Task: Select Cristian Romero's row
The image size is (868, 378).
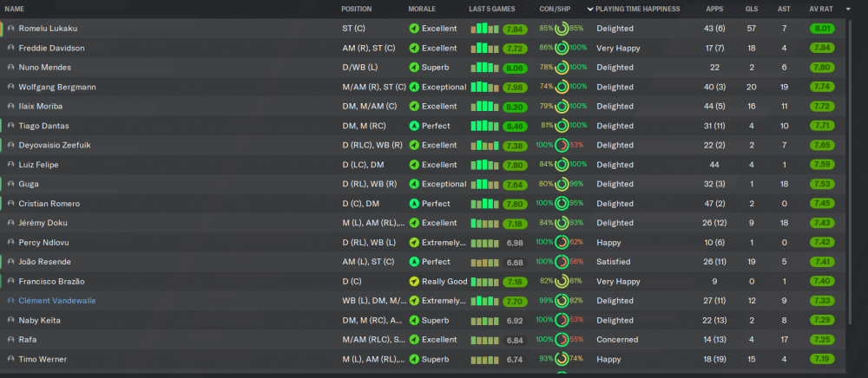Action: 423,204
